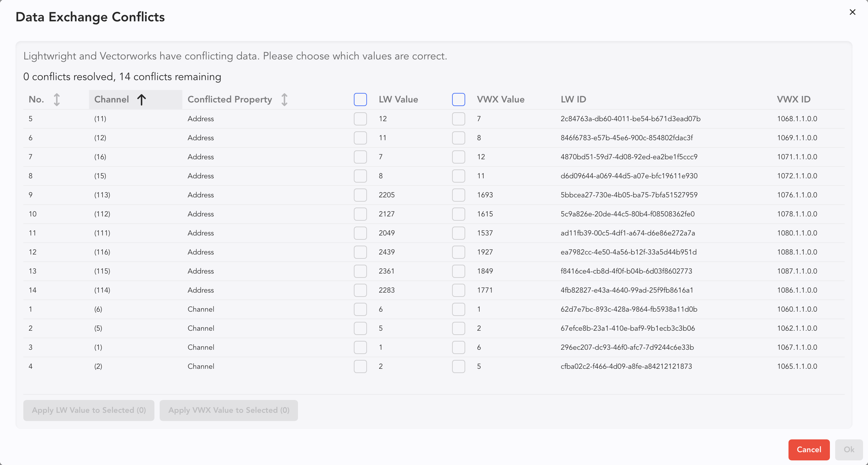The image size is (868, 465).
Task: Click the Conflicted Property sort arrows icon
Action: coord(285,99)
